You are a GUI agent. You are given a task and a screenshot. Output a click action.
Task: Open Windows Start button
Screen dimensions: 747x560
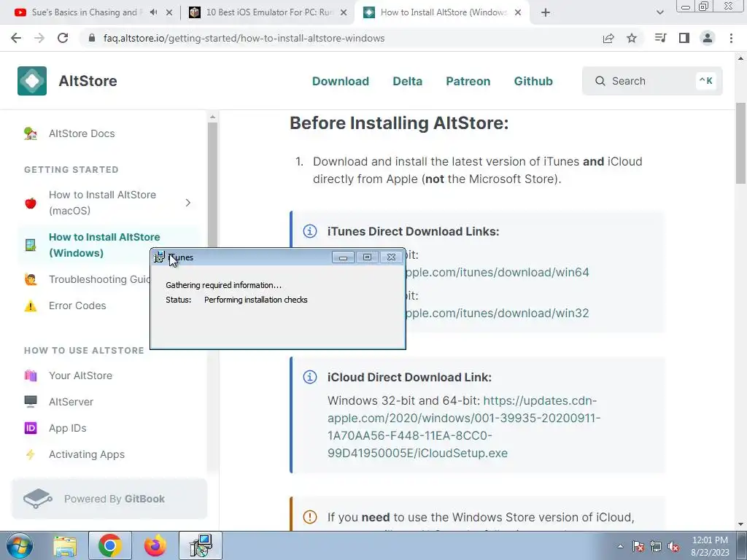pyautogui.click(x=19, y=545)
